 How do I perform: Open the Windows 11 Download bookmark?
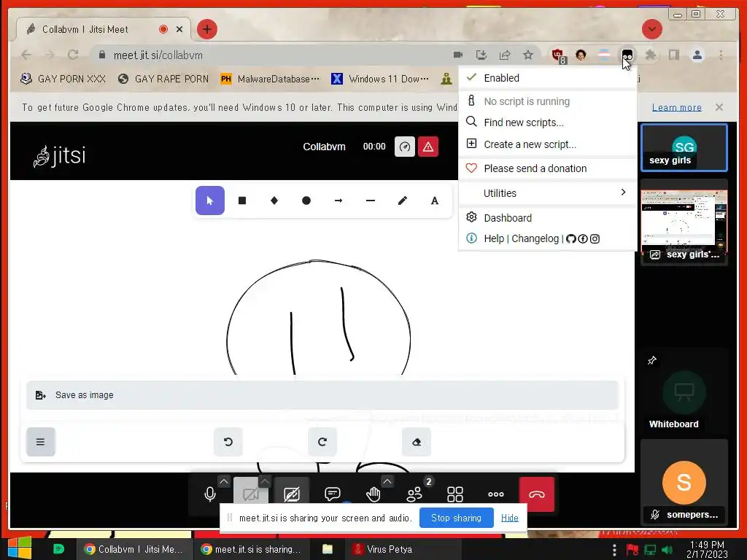(380, 79)
